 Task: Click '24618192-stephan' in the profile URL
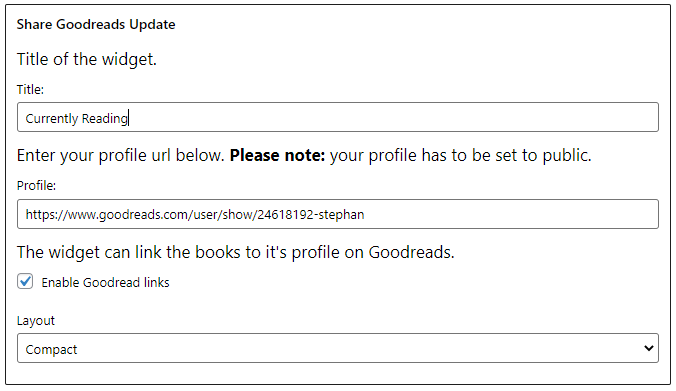(311, 214)
